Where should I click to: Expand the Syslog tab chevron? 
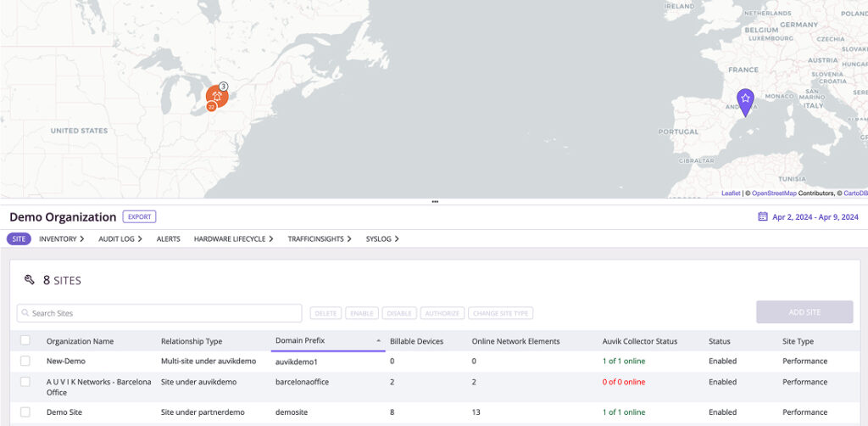(x=397, y=238)
